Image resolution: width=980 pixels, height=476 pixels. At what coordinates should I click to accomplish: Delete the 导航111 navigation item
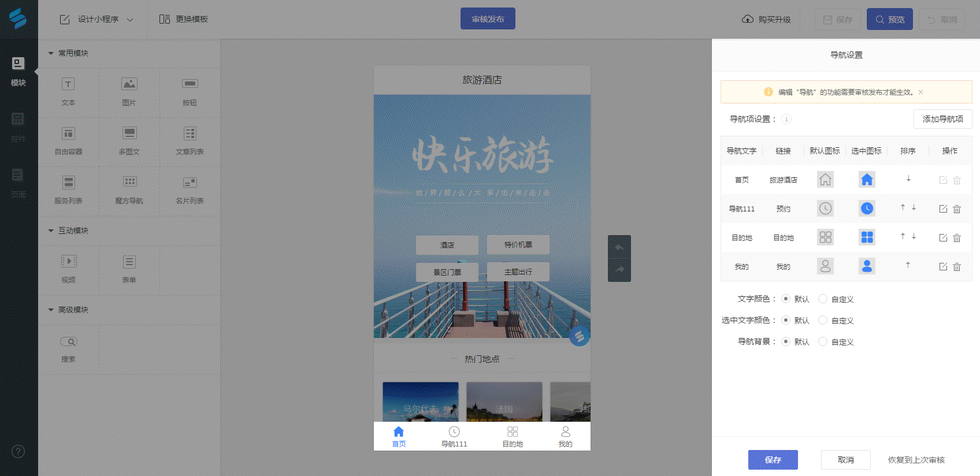click(957, 209)
